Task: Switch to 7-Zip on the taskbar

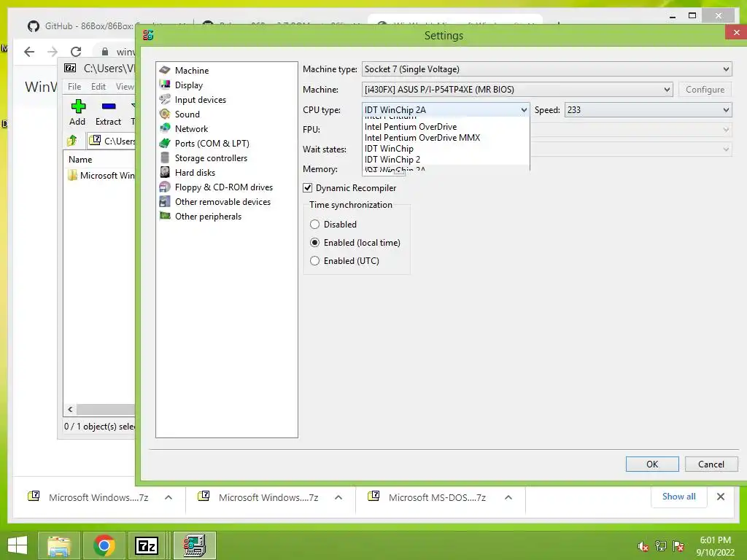Action: tap(146, 545)
